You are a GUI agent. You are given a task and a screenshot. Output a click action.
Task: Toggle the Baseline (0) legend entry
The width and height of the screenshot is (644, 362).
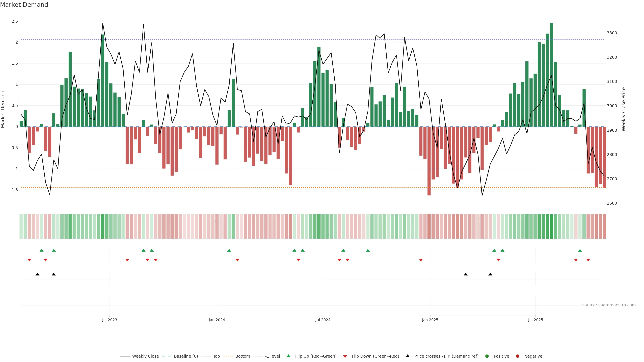(186, 356)
